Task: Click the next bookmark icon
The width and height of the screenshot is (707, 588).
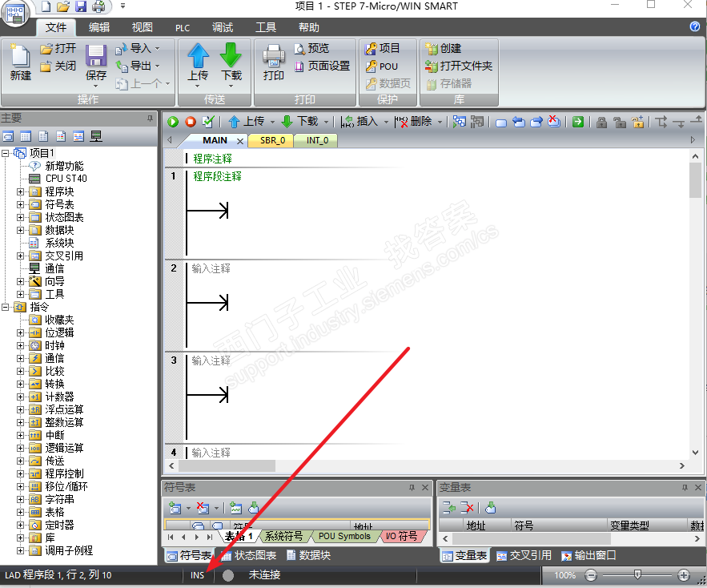Action: tap(536, 122)
